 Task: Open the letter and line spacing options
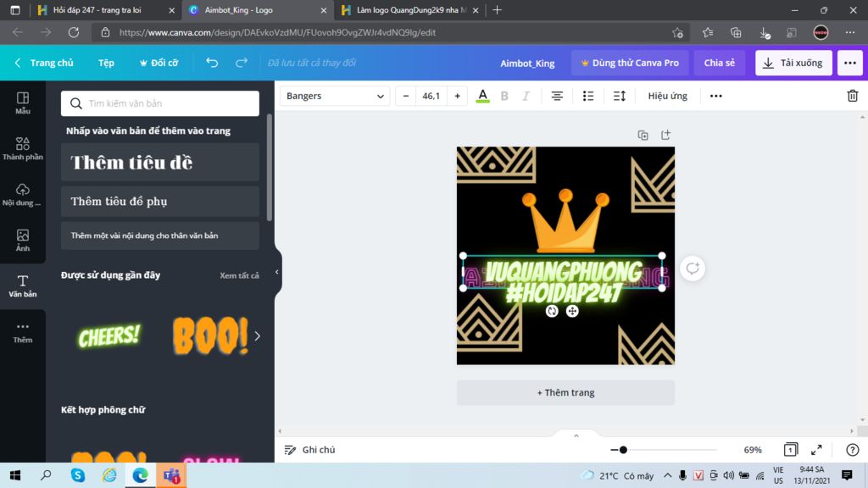(620, 96)
